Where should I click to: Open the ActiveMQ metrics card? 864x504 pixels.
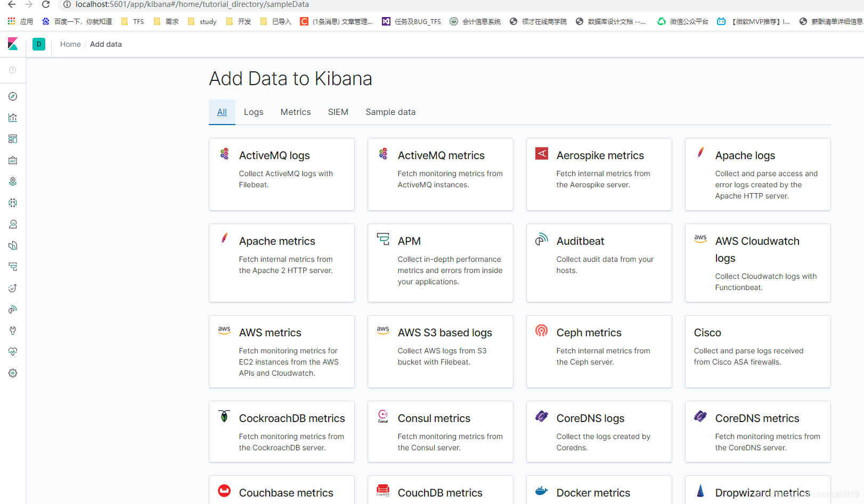click(441, 175)
